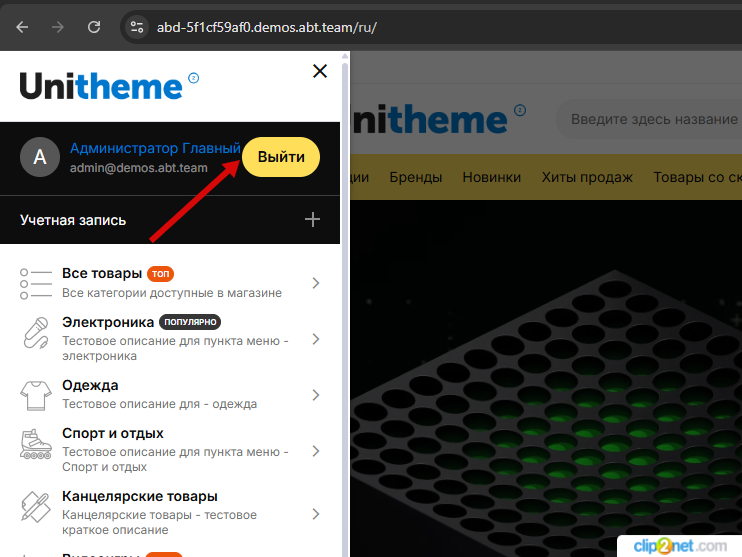
Task: Click the Учетная запись section label
Action: click(x=73, y=220)
